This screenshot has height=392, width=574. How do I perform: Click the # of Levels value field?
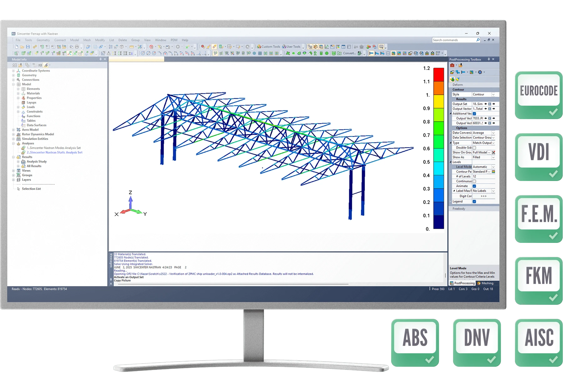point(484,177)
